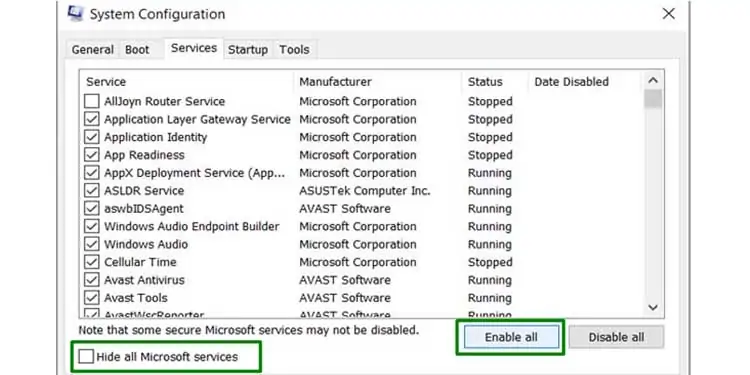Uncheck Windows Audio Endpoint Builder checkbox
Image resolution: width=750 pixels, height=375 pixels.
[x=91, y=226]
